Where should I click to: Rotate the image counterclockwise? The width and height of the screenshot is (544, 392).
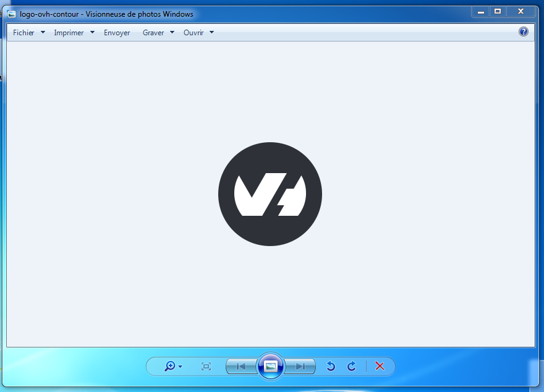point(331,367)
